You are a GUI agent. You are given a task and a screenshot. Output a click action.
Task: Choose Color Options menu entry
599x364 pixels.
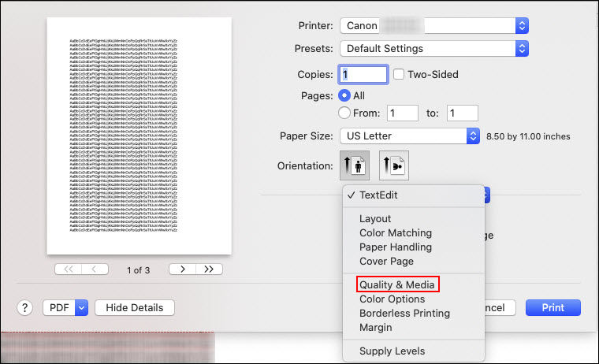point(392,299)
